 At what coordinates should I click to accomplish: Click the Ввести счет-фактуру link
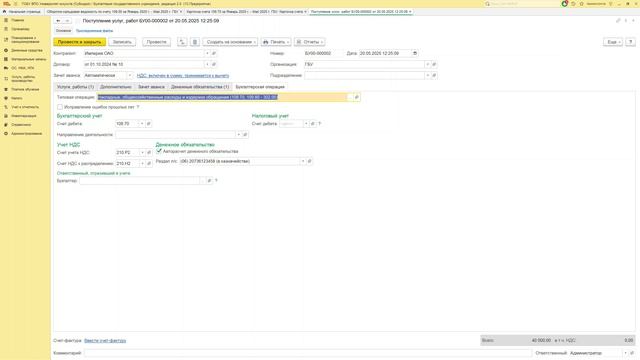[105, 341]
